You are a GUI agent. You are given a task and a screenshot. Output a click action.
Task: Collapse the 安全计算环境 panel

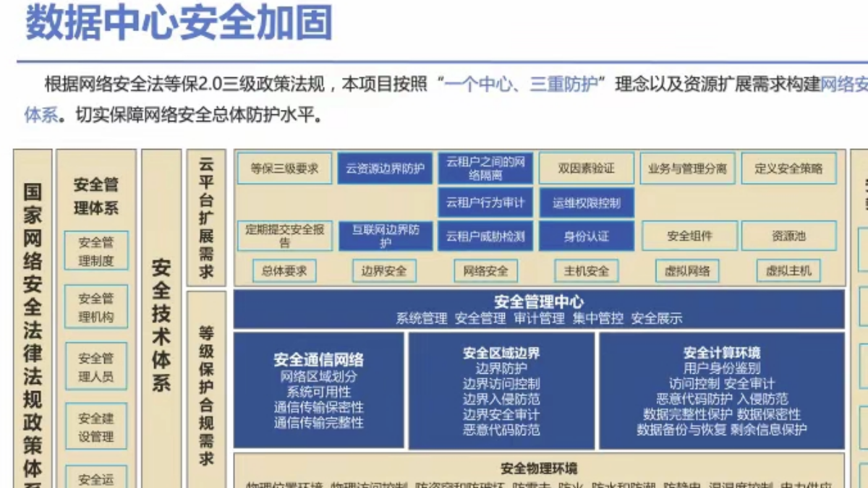pyautogui.click(x=723, y=394)
